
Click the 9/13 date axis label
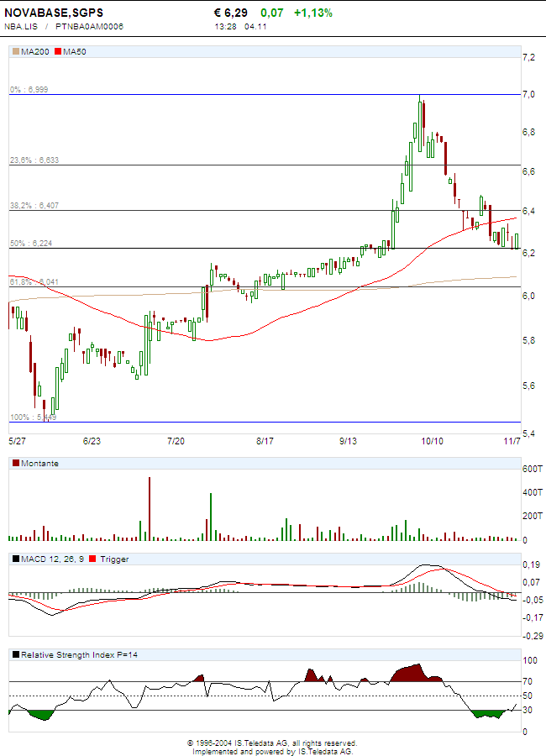coord(349,441)
